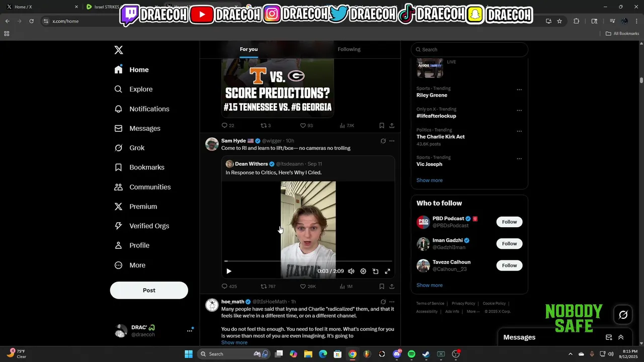Click the Search field on X
The width and height of the screenshot is (644, 362).
[x=469, y=49]
